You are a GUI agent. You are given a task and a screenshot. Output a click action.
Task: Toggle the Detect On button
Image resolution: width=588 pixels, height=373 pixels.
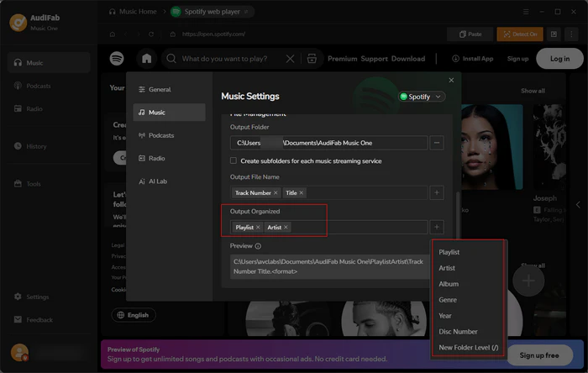(x=520, y=34)
